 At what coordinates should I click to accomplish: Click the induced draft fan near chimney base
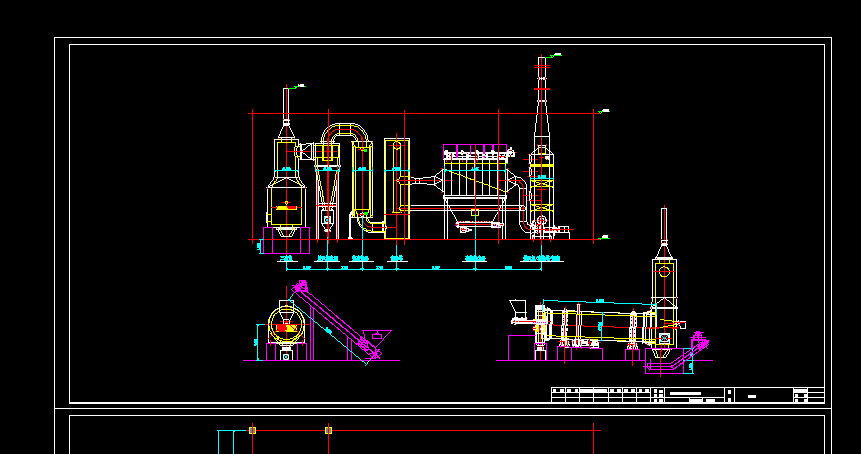click(541, 221)
